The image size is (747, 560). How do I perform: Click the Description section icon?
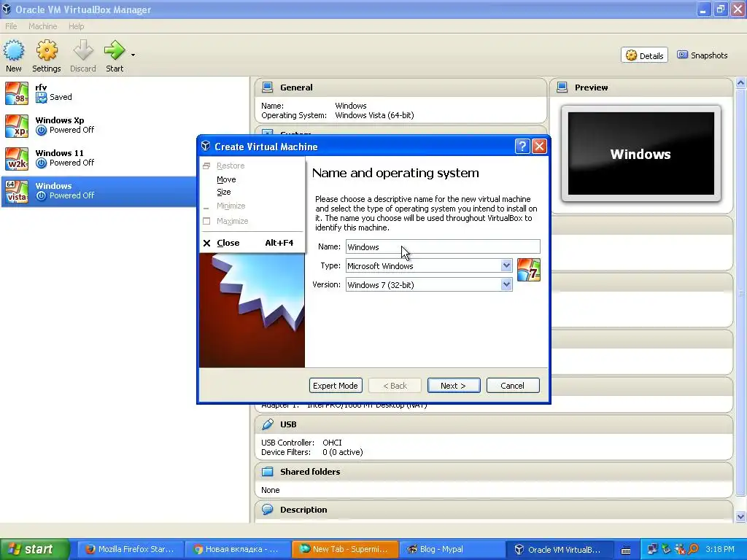pos(268,510)
